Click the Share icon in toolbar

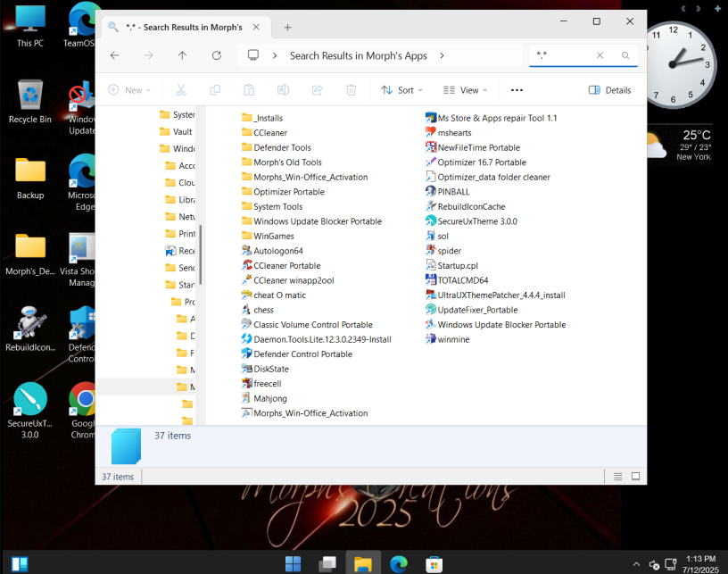tap(317, 90)
